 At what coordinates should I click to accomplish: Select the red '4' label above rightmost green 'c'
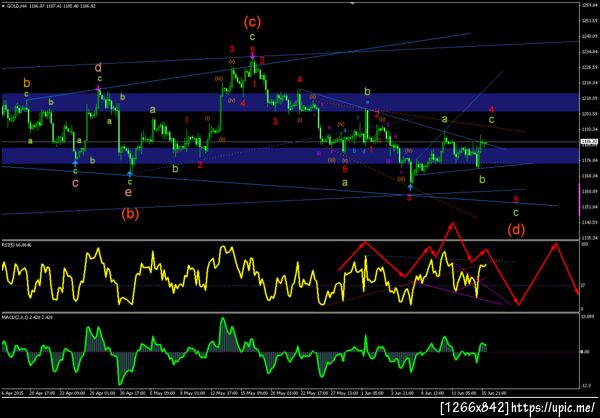(x=492, y=109)
